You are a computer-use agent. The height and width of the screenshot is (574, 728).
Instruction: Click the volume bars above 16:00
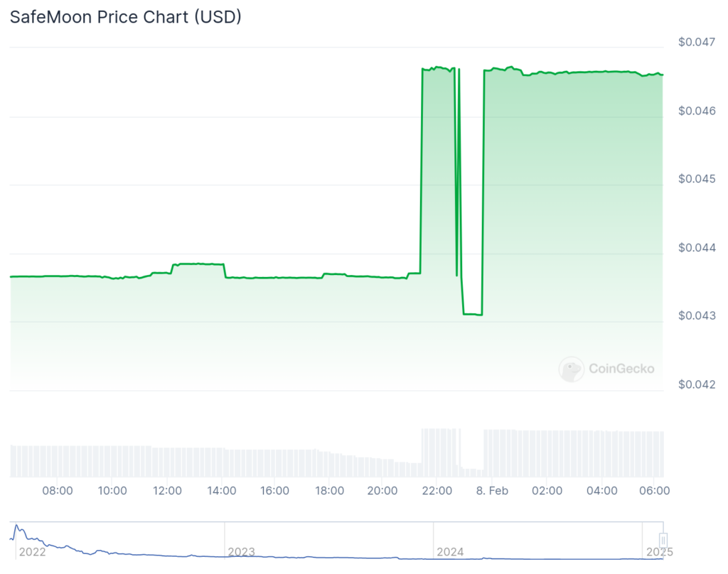tap(275, 462)
